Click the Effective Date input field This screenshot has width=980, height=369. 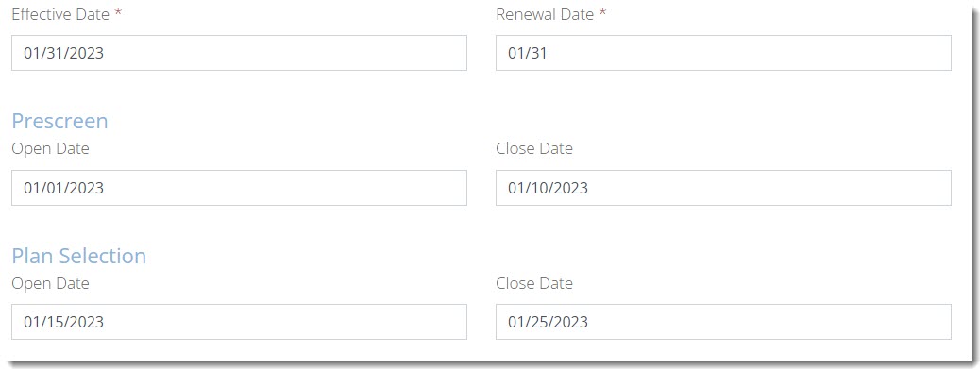coord(239,53)
